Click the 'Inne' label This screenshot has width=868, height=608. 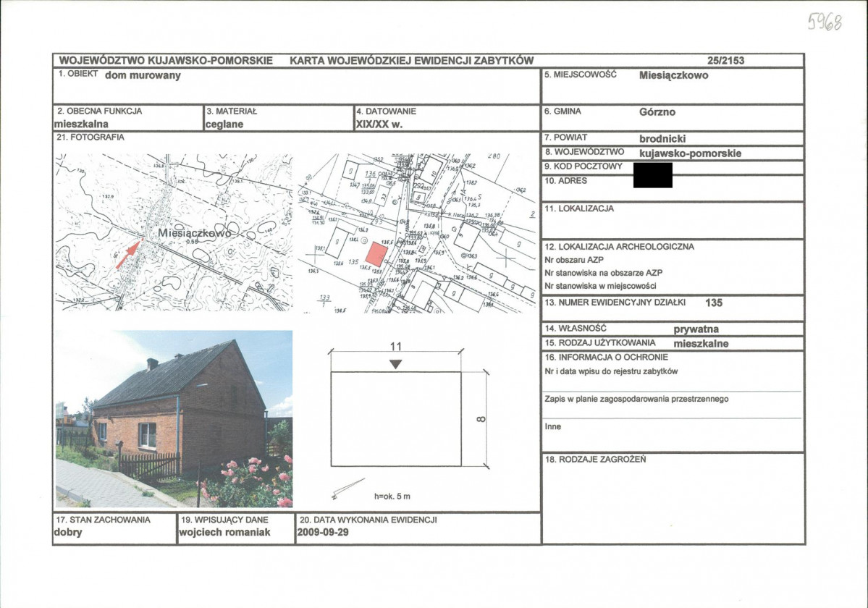coord(553,426)
